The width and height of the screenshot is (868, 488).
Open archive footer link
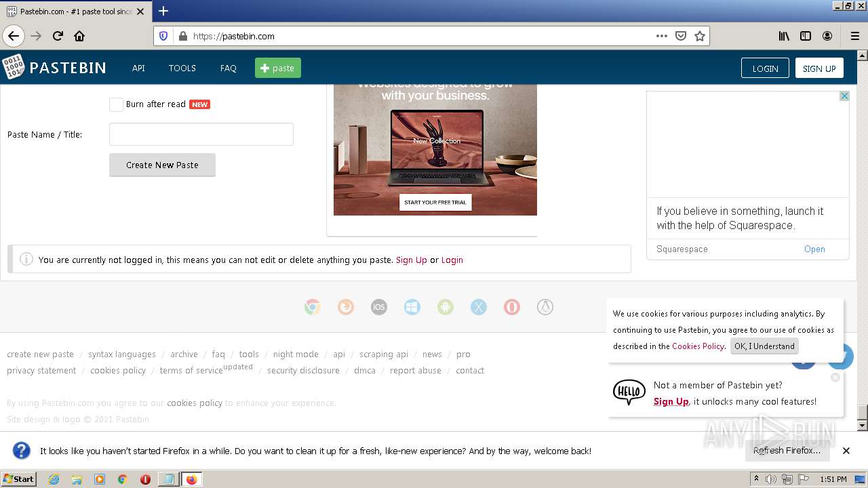coord(184,354)
